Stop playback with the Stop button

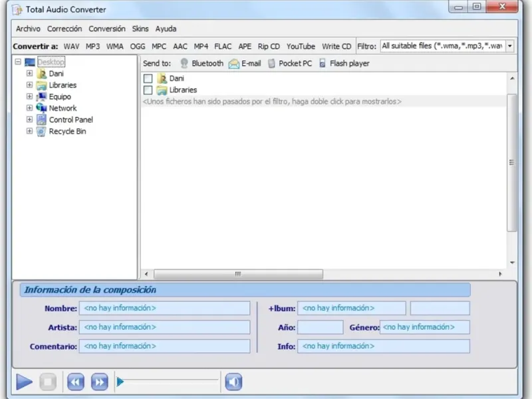click(x=48, y=382)
